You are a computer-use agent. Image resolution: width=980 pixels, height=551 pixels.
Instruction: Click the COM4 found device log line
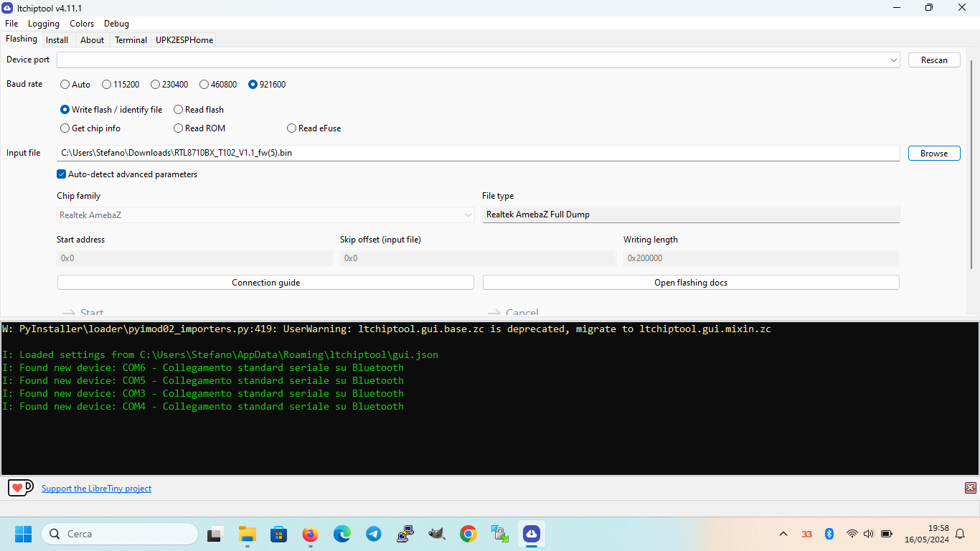pyautogui.click(x=203, y=407)
